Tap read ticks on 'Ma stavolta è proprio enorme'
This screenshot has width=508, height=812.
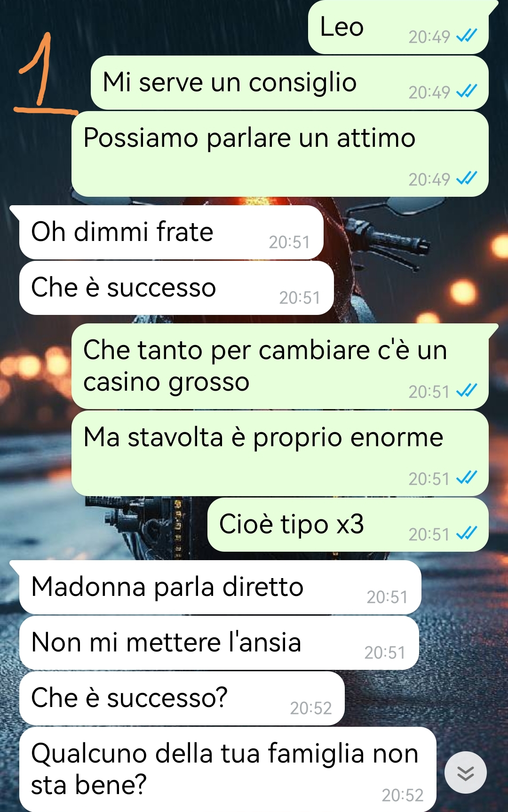click(467, 478)
